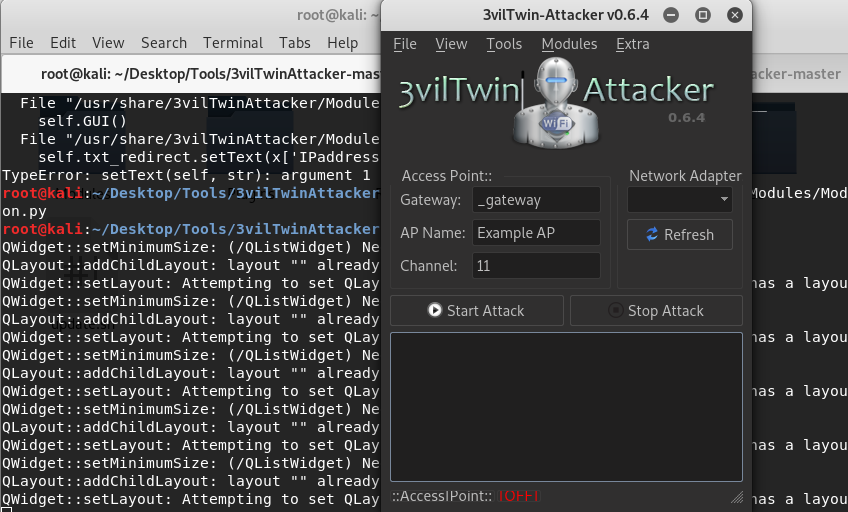Screen dimensions: 848x512
Task: Open the Extra menu
Action: 632,44
